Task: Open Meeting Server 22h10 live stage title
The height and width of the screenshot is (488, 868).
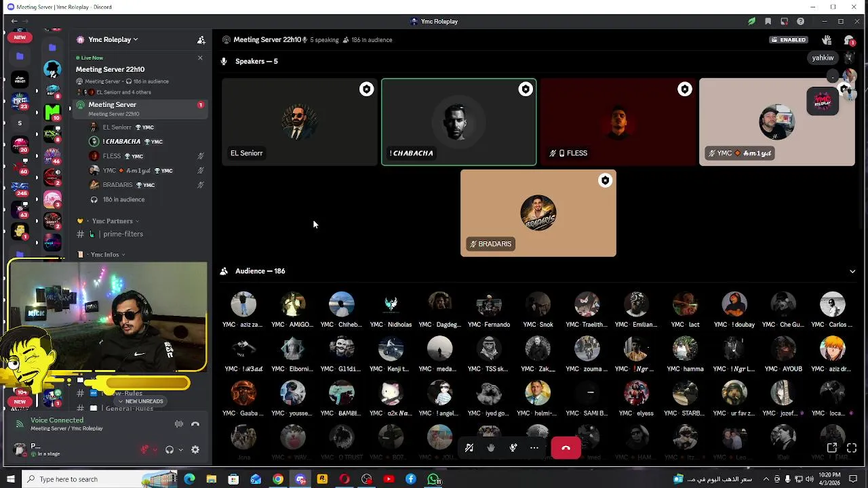Action: (110, 69)
